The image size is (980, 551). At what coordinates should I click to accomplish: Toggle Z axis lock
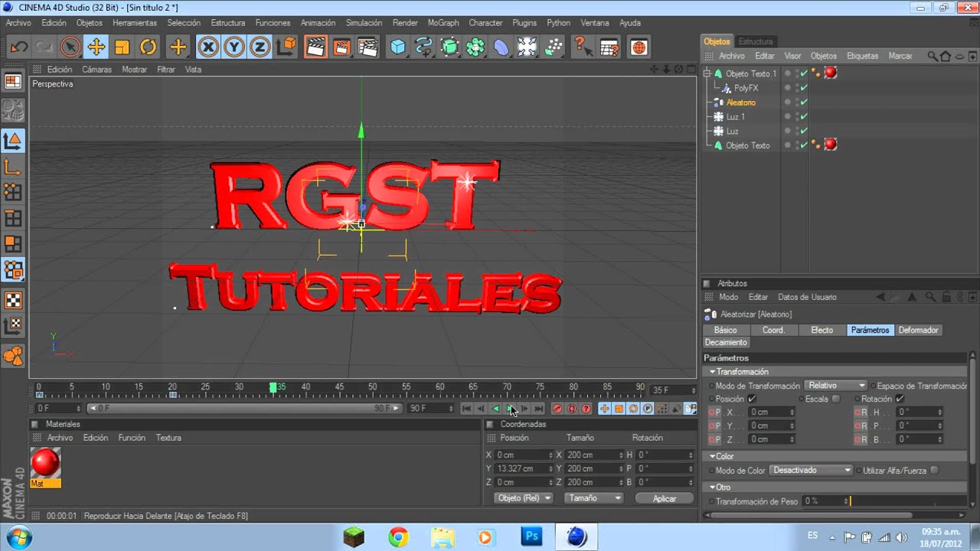[260, 47]
